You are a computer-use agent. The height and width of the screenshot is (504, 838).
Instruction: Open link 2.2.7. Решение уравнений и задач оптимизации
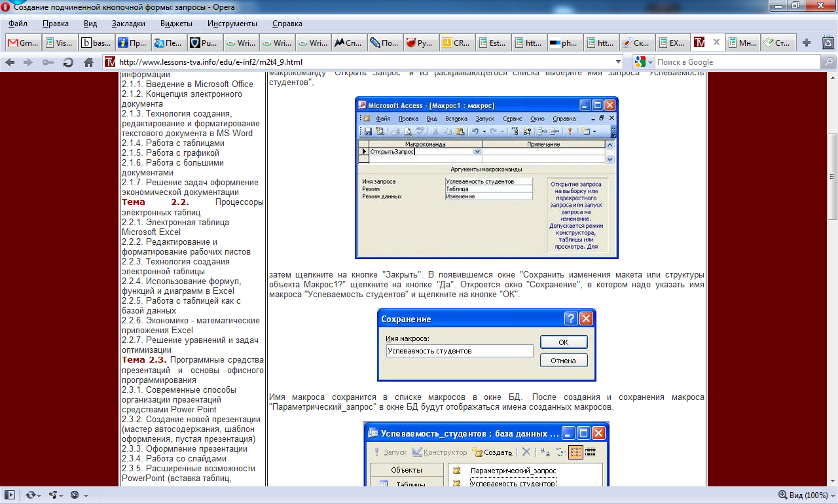(x=190, y=345)
